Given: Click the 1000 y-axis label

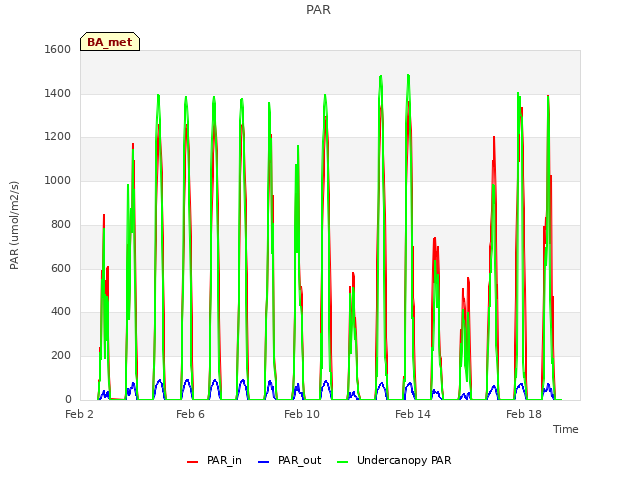Looking at the screenshot, I should (x=58, y=180).
